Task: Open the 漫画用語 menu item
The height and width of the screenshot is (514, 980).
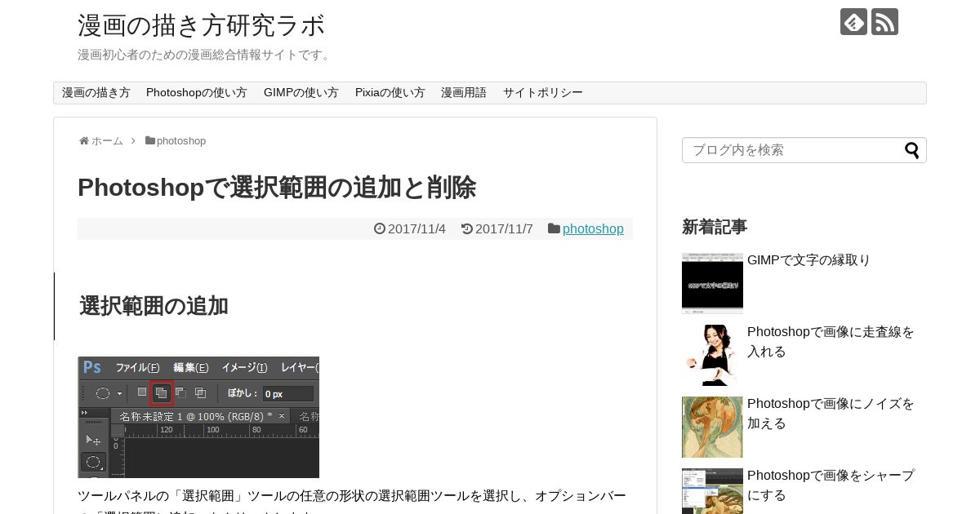Action: coord(464,93)
